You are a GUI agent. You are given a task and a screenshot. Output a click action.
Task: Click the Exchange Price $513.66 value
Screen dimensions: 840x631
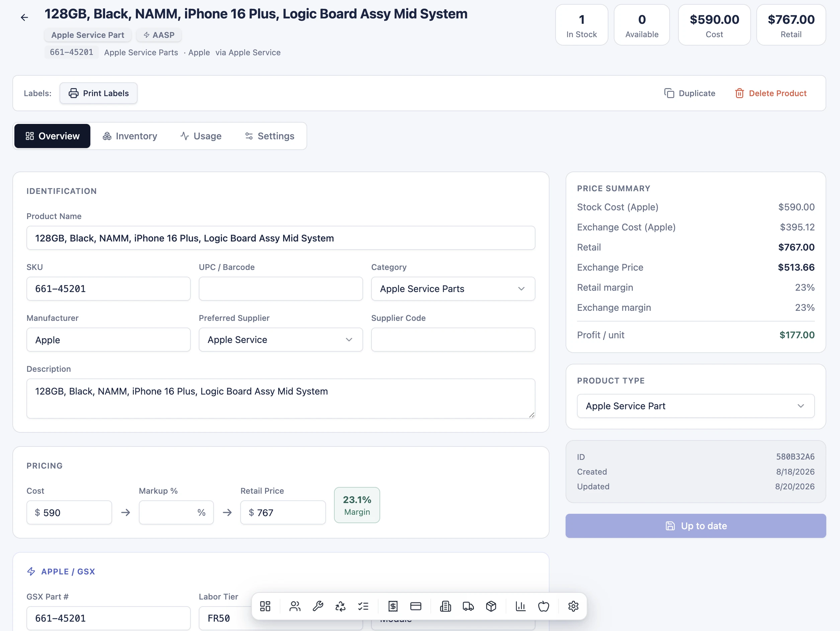(x=796, y=267)
